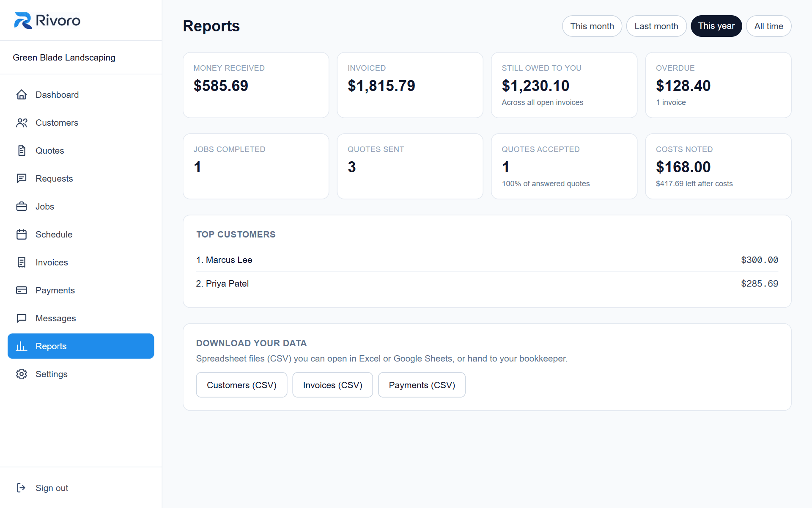Go to the Payments page

pos(81,290)
